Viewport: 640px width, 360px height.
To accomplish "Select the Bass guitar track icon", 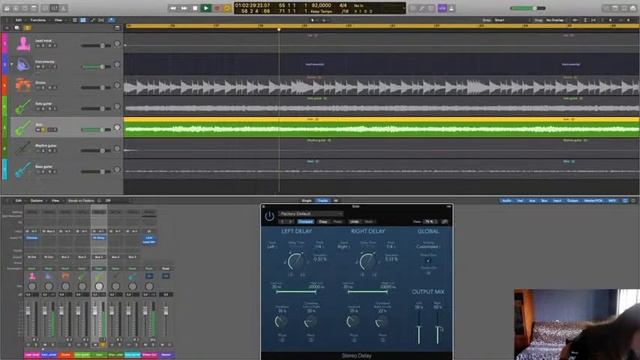I will pyautogui.click(x=23, y=169).
